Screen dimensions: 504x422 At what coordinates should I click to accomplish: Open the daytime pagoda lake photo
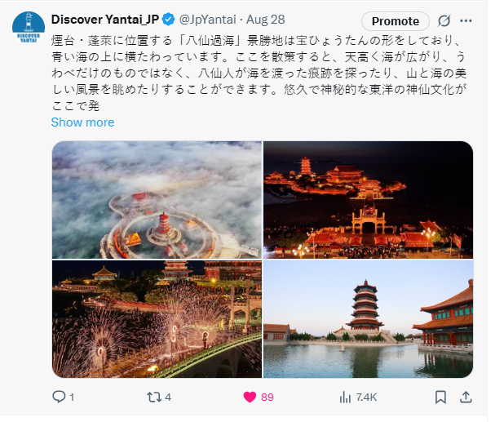pos(368,319)
